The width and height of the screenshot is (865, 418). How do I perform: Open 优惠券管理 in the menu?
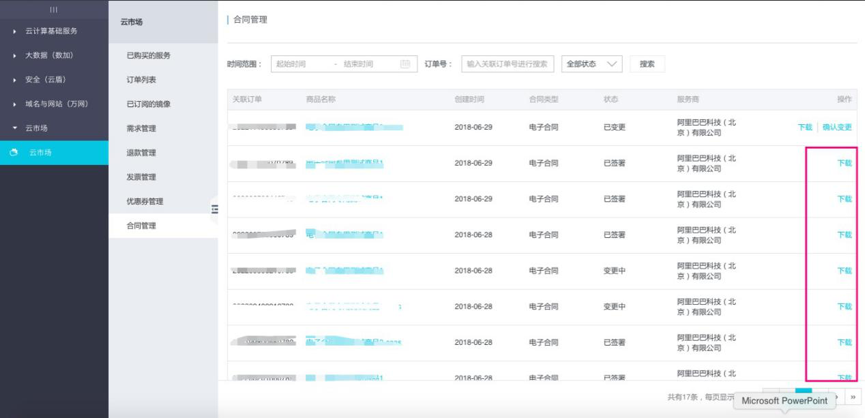click(x=145, y=201)
